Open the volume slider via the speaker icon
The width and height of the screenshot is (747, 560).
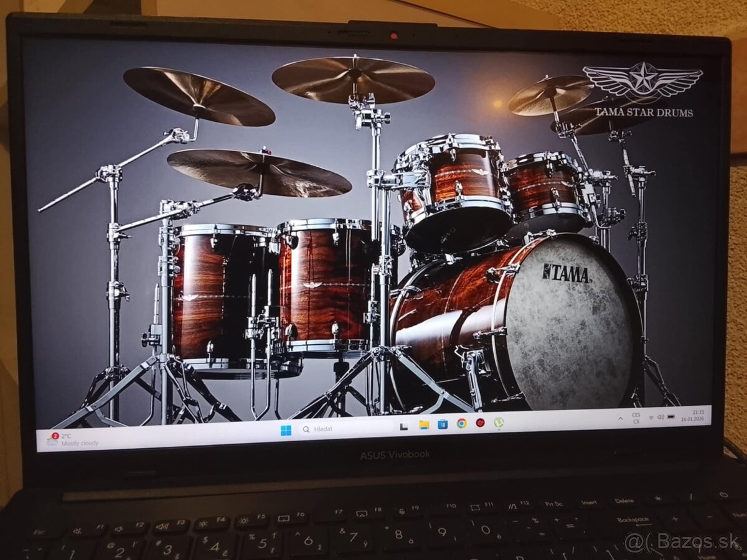tap(660, 417)
